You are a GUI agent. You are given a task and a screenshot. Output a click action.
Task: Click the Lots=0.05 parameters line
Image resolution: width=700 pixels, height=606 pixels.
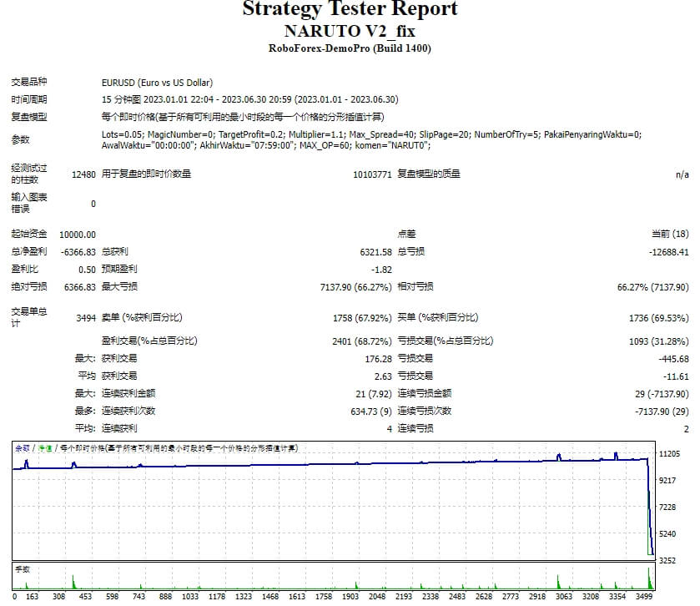pyautogui.click(x=371, y=134)
